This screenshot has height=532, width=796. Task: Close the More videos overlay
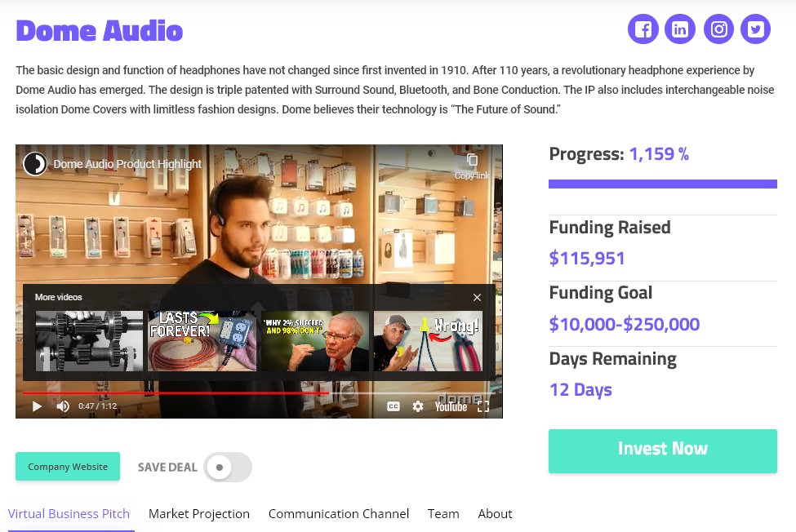click(478, 298)
